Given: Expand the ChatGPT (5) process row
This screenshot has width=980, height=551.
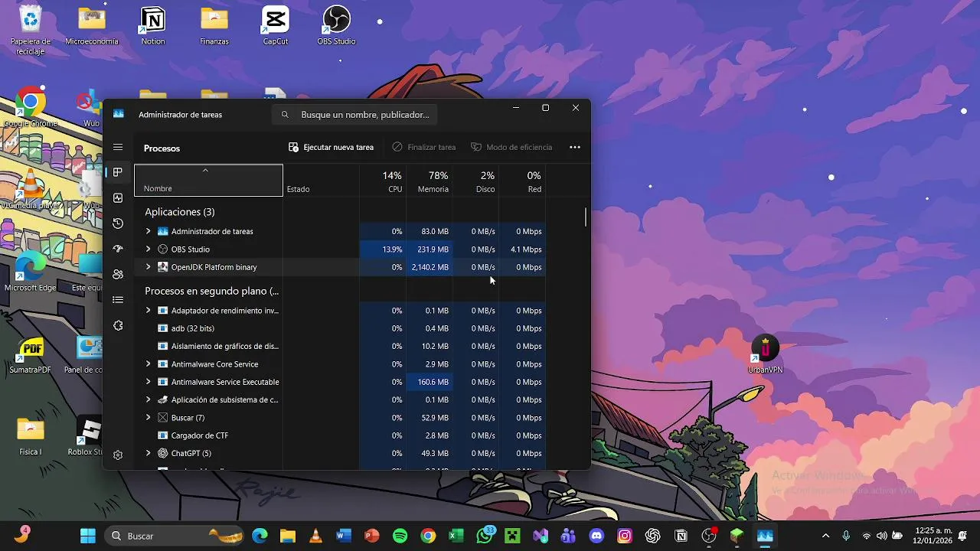Looking at the screenshot, I should click(148, 453).
